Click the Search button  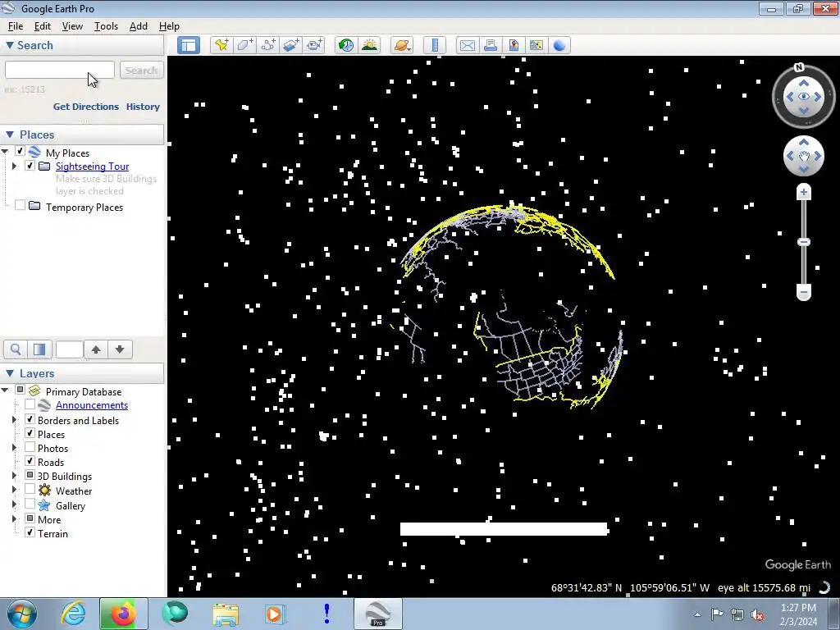coord(141,71)
